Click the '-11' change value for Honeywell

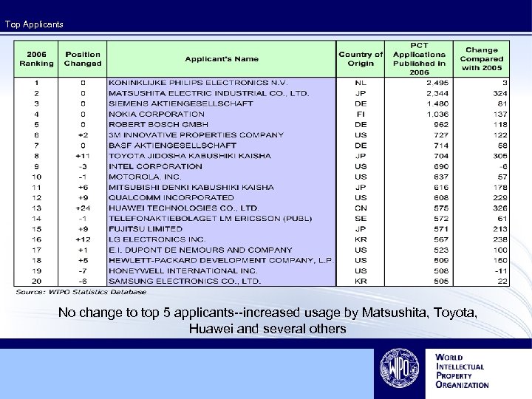[500, 271]
